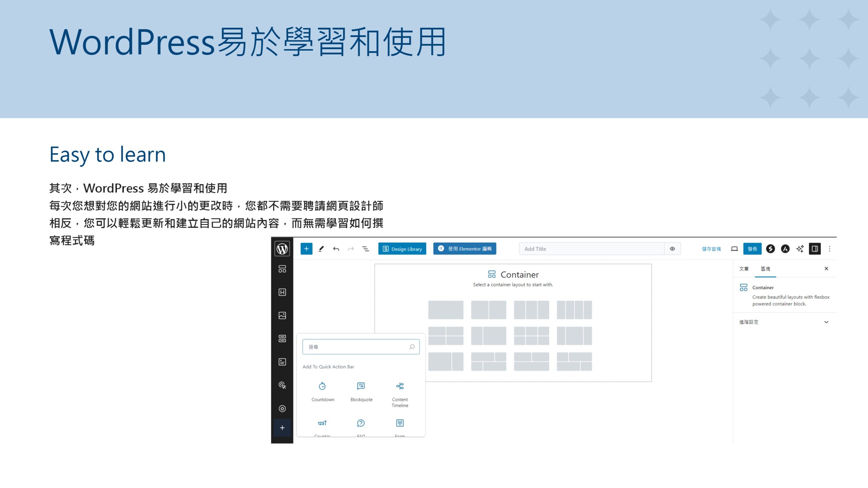The image size is (868, 488).
Task: Open the Design Library button
Action: coord(402,249)
